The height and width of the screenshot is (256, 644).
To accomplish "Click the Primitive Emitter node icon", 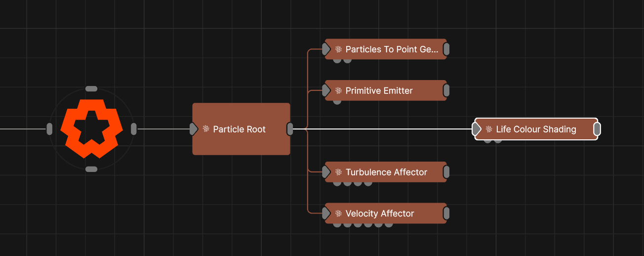I will (x=338, y=91).
